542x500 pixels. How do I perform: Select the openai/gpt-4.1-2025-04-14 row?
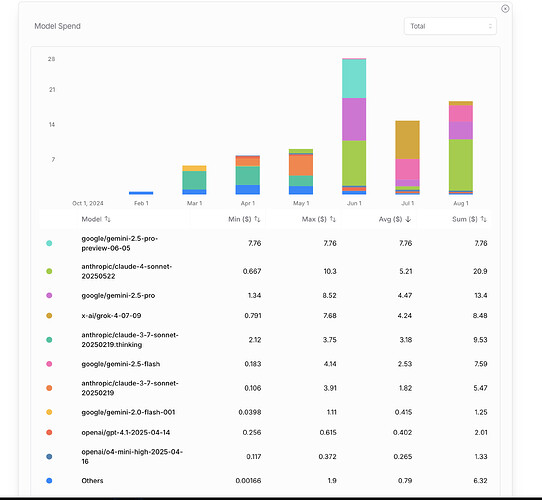click(x=265, y=433)
